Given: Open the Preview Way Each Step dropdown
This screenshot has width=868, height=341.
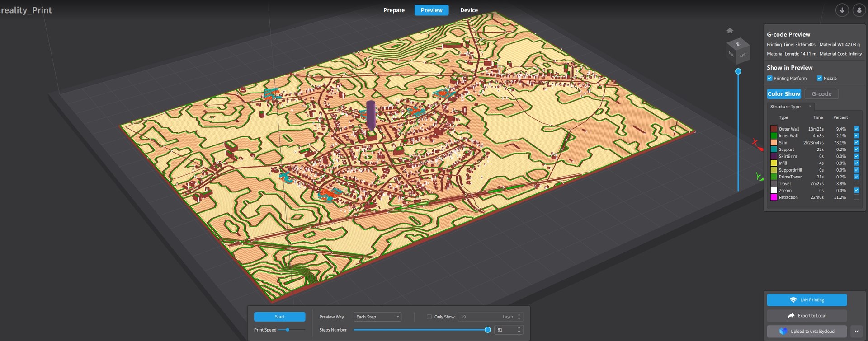Looking at the screenshot, I should click(377, 317).
